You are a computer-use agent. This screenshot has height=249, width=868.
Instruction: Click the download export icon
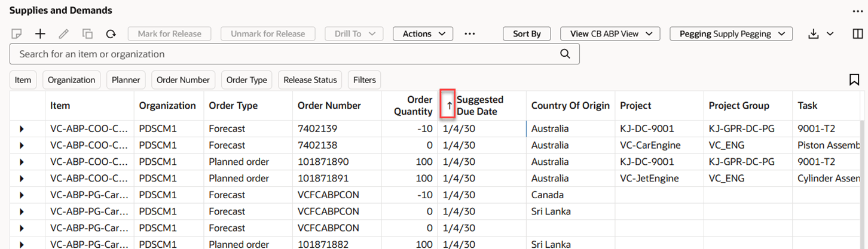pyautogui.click(x=813, y=34)
